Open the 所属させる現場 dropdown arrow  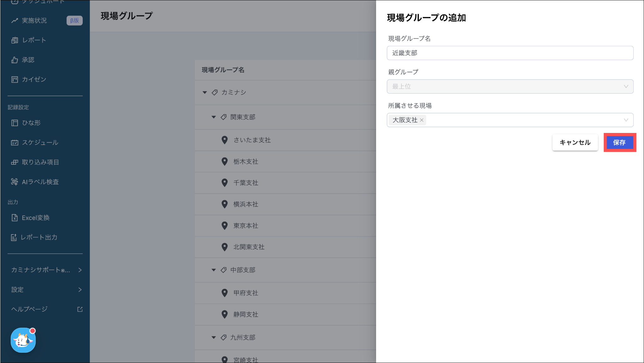pos(626,120)
